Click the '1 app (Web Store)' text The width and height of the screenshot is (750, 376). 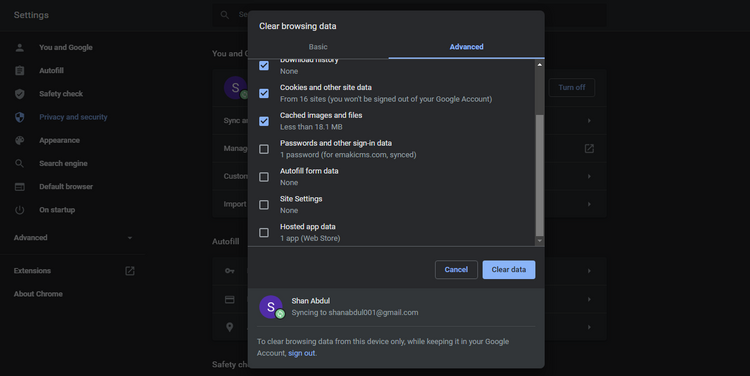click(310, 238)
